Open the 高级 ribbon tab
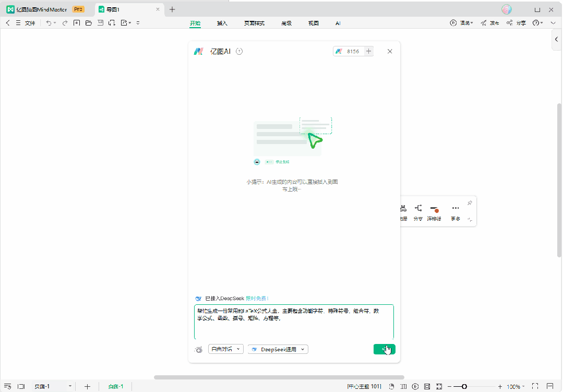The image size is (563, 392). 286,23
